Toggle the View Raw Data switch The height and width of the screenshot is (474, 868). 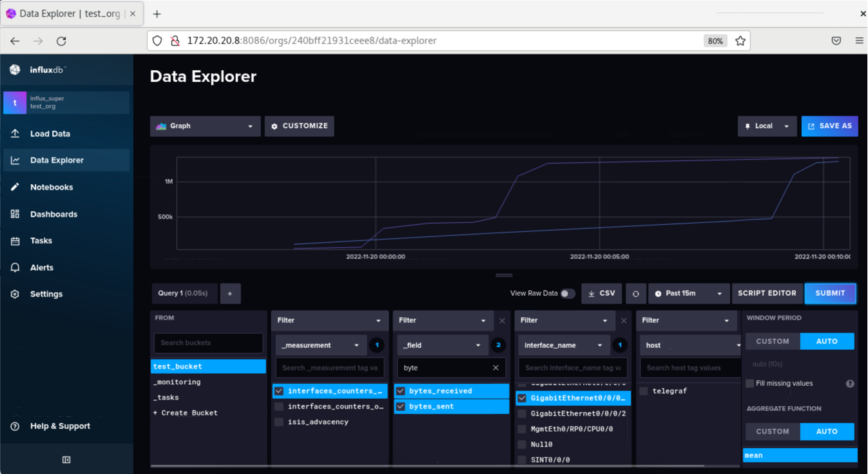tap(567, 294)
